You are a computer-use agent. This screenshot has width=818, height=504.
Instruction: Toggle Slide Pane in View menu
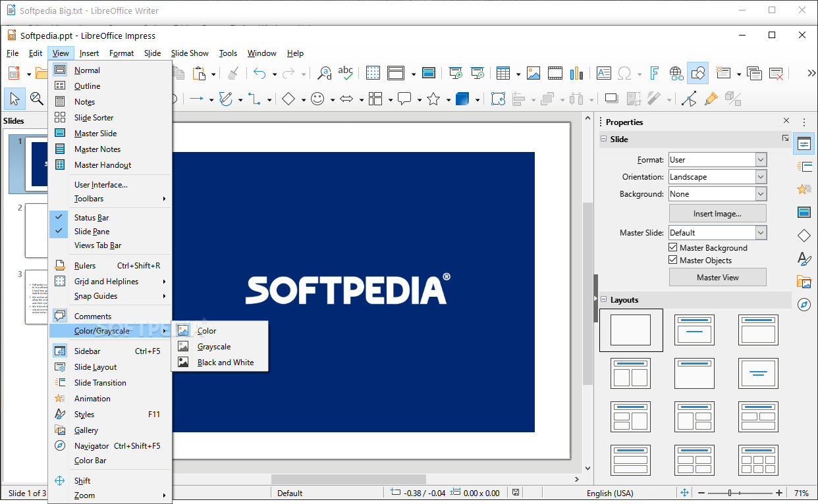click(x=111, y=231)
